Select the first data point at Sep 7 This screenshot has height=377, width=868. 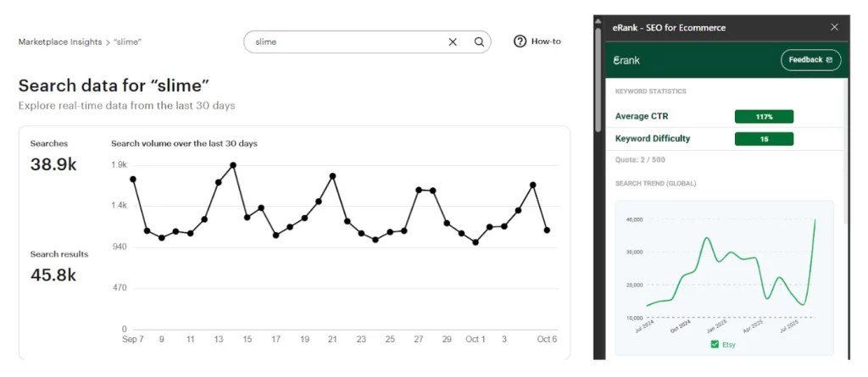pos(133,179)
